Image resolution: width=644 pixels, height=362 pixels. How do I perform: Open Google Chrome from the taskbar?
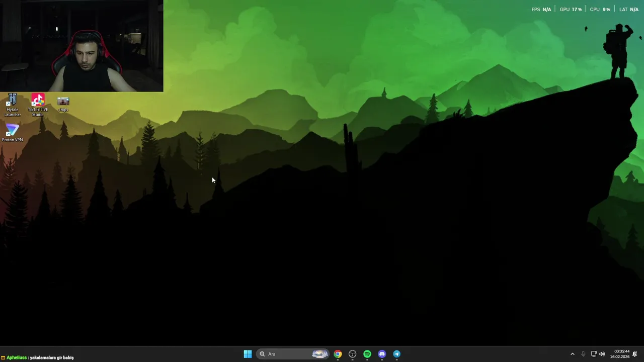338,354
